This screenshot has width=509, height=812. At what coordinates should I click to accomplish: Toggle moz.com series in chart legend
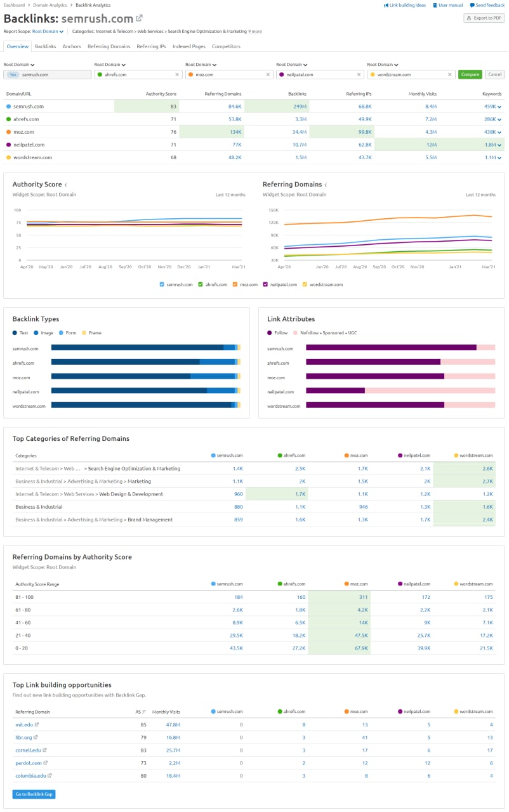pyautogui.click(x=235, y=284)
